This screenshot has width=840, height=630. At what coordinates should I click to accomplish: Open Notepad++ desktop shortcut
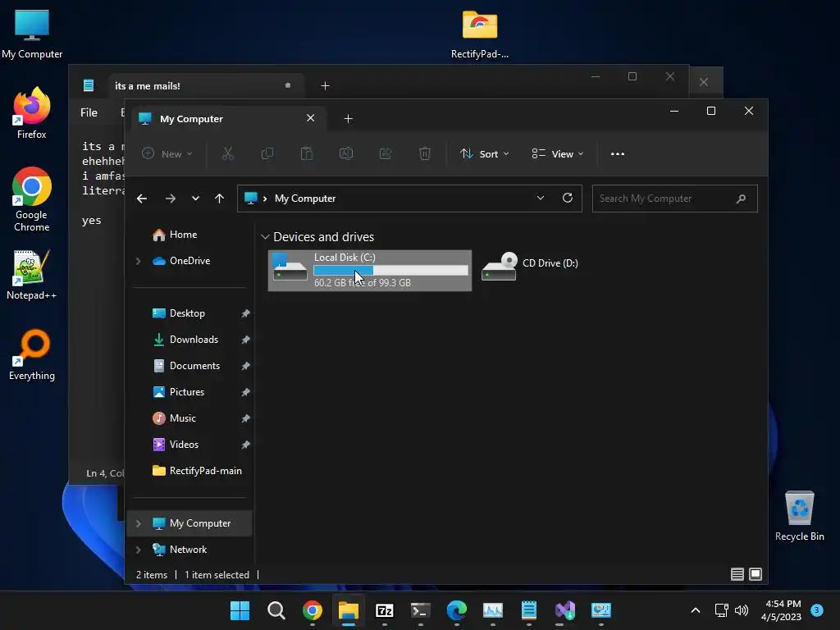(x=32, y=275)
